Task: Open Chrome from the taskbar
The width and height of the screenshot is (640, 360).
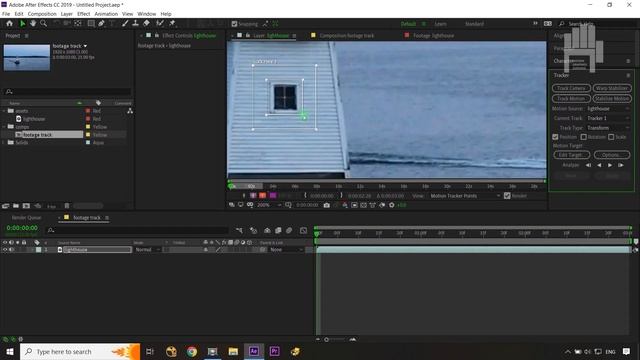Action: (192, 351)
